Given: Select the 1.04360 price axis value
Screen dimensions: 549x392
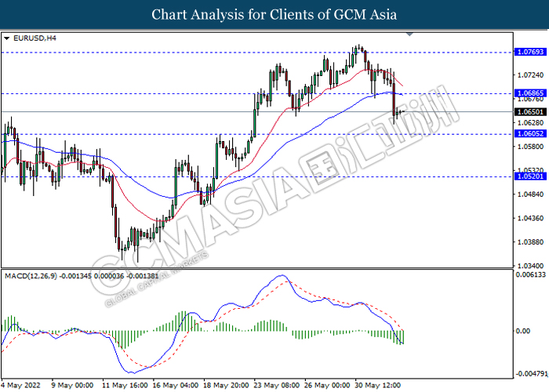Looking at the screenshot, I should (530, 218).
